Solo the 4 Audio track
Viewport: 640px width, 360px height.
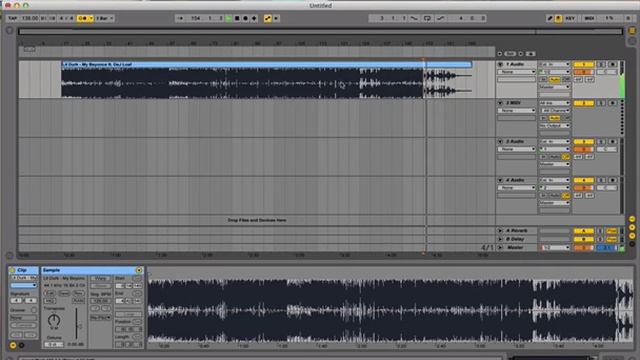[x=601, y=180]
